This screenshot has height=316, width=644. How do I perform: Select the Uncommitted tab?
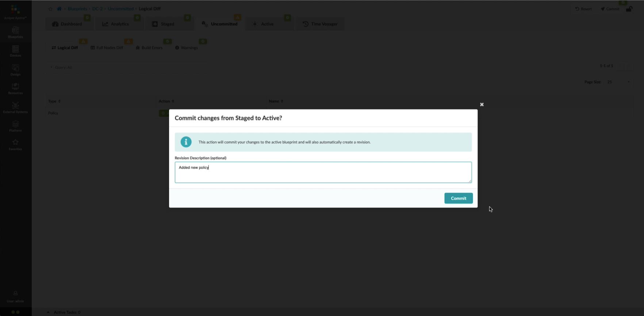tap(220, 24)
